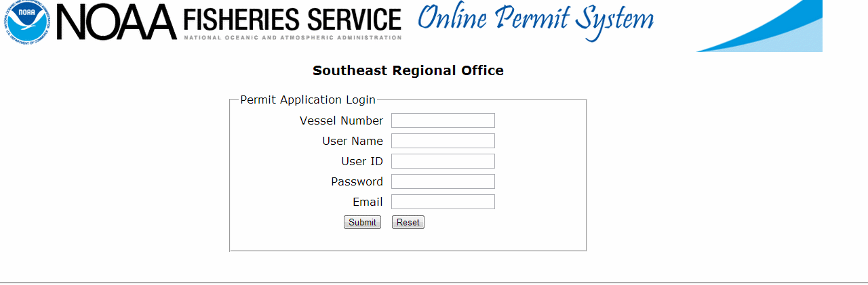868x285 pixels.
Task: Focus the Vessel Number input field
Action: point(443,120)
